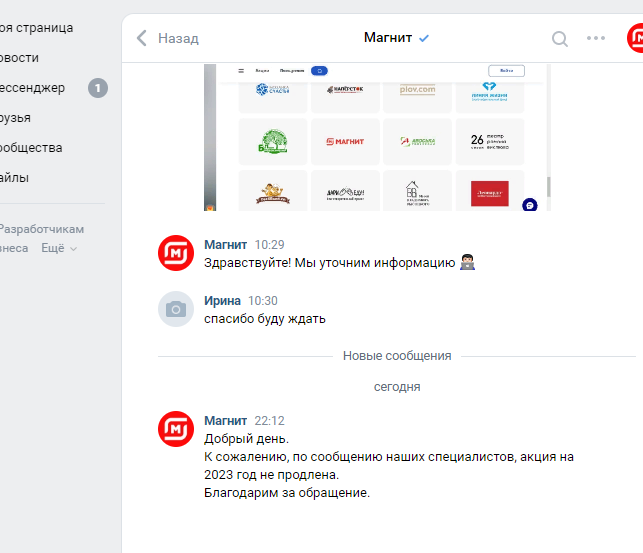Image resolution: width=643 pixels, height=553 pixels.
Task: Click blue search pill in screenshot
Action: (319, 71)
